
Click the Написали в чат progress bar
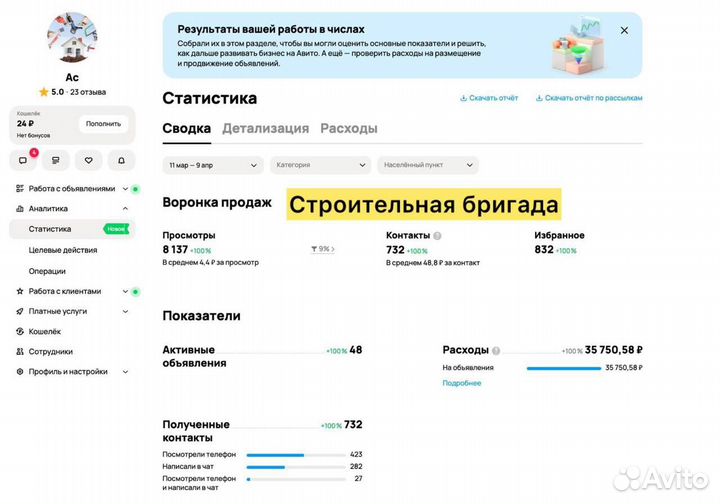[x=296, y=467]
